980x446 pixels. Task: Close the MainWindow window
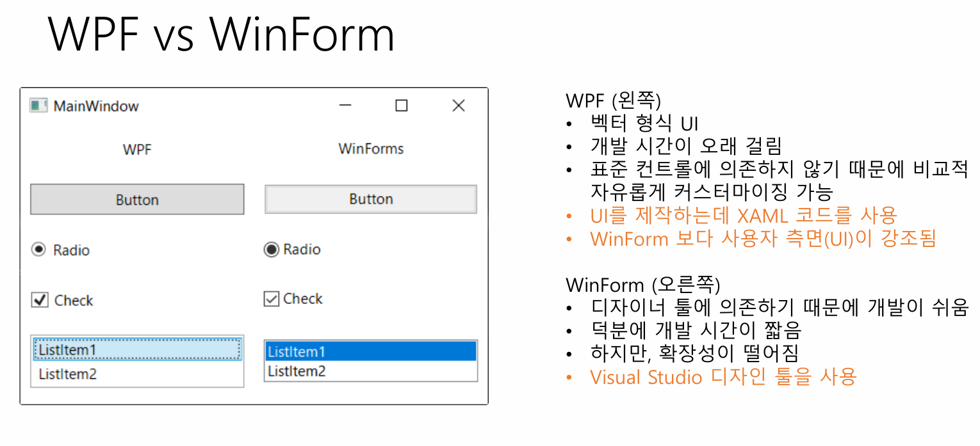[x=459, y=106]
